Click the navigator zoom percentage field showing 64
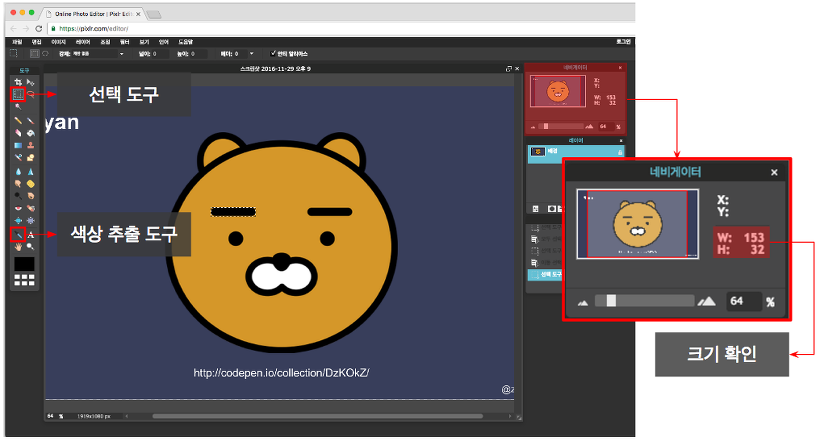Viewport: 820px width, 441px height. click(740, 301)
